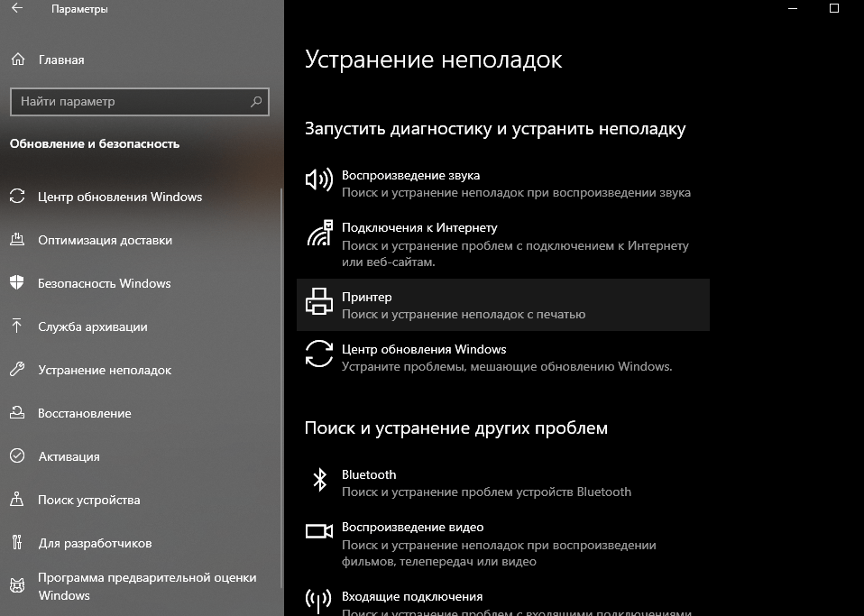864x616 pixels.
Task: Click the sync arrows icon for Windows Update troubleshooter
Action: 318,354
